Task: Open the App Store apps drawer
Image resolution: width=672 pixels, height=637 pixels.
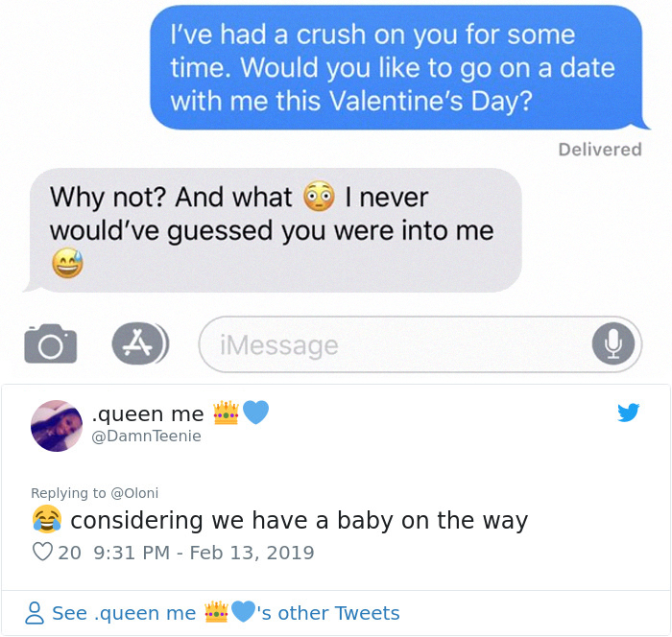Action: (139, 343)
